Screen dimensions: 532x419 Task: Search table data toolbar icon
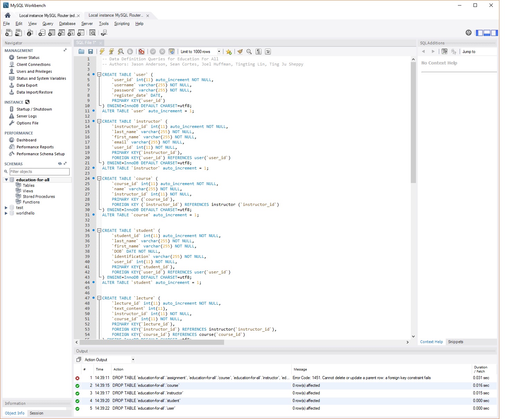(x=92, y=33)
